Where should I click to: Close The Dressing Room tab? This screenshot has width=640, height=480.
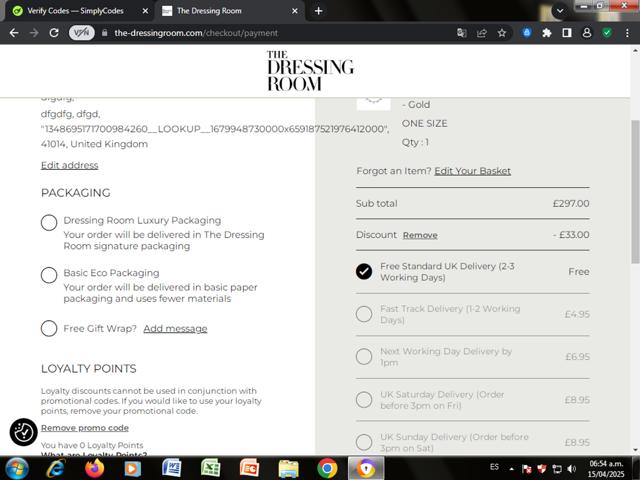(x=295, y=11)
